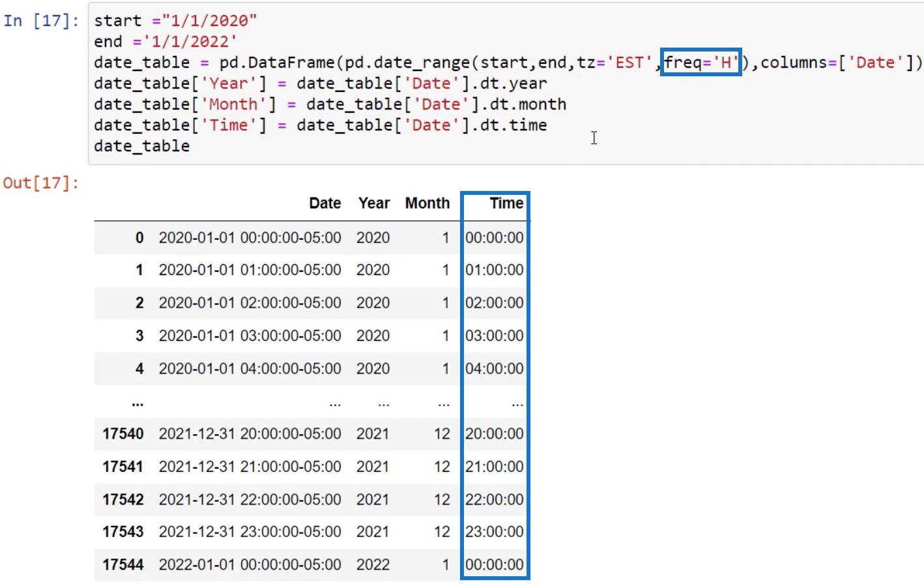Click the date_table['Year'] assignment line
This screenshot has width=924, height=586.
click(320, 83)
